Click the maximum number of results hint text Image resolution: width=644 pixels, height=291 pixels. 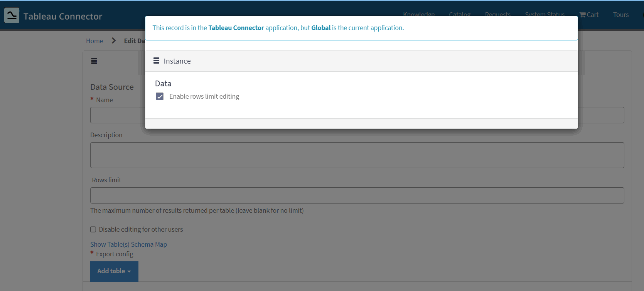[197, 210]
